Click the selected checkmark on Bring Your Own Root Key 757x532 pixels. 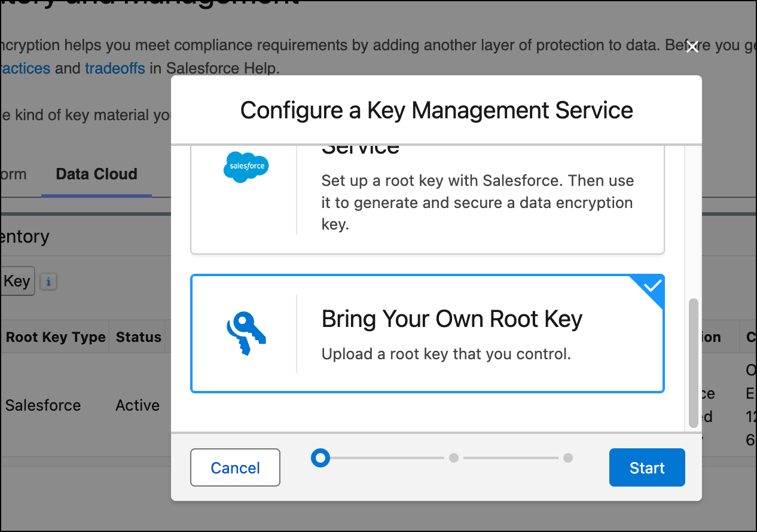(x=652, y=286)
